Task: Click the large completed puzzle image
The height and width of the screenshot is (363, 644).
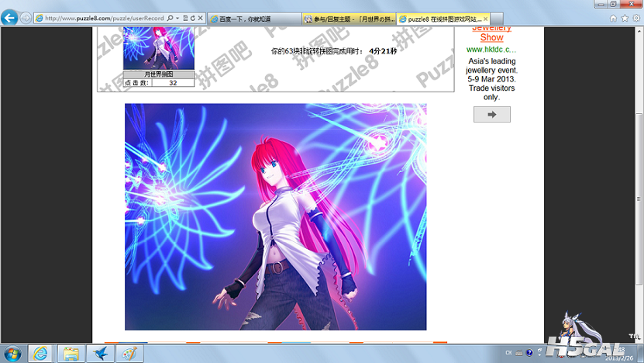Action: (x=276, y=216)
